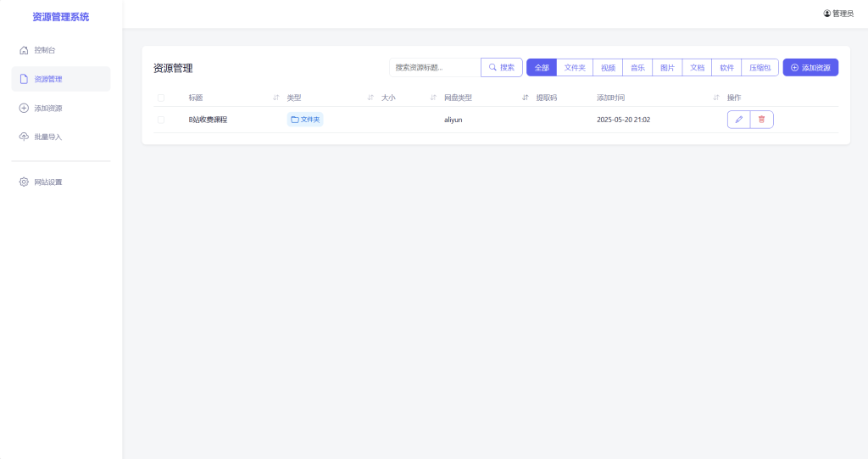Select the 视频 filter tab
868x459 pixels.
tap(608, 68)
